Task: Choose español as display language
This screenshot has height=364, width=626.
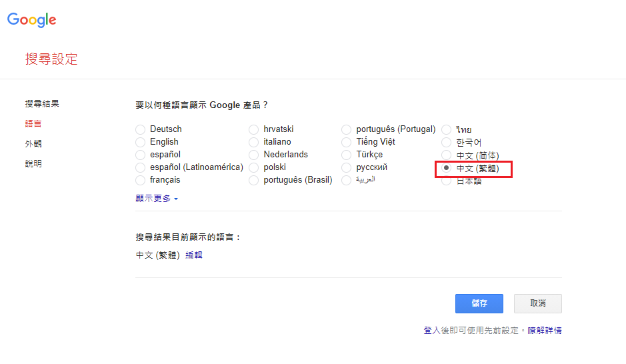Action: point(140,155)
